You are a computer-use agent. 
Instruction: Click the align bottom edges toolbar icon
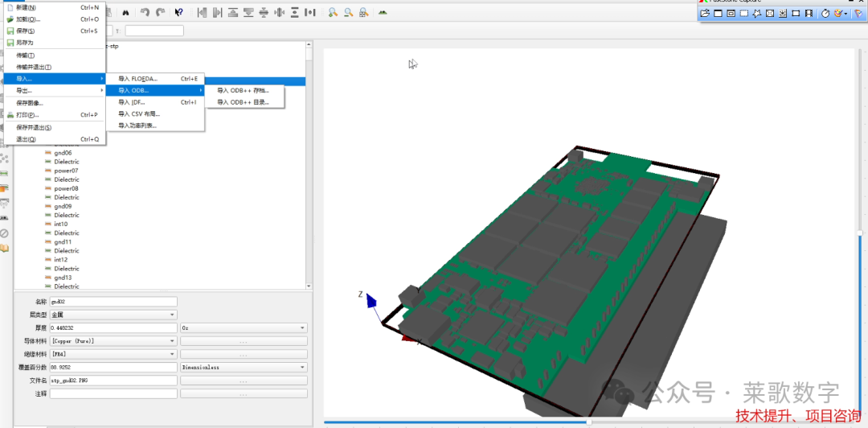[x=248, y=12]
